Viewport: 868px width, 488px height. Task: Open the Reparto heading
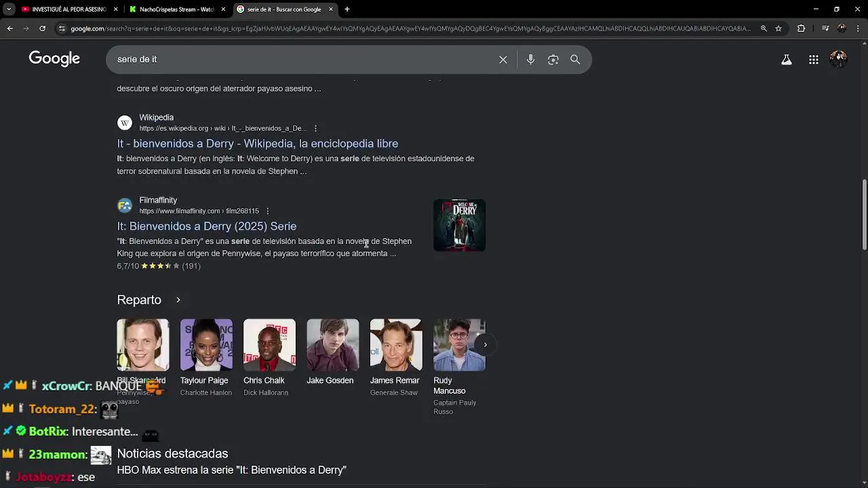[x=139, y=300]
